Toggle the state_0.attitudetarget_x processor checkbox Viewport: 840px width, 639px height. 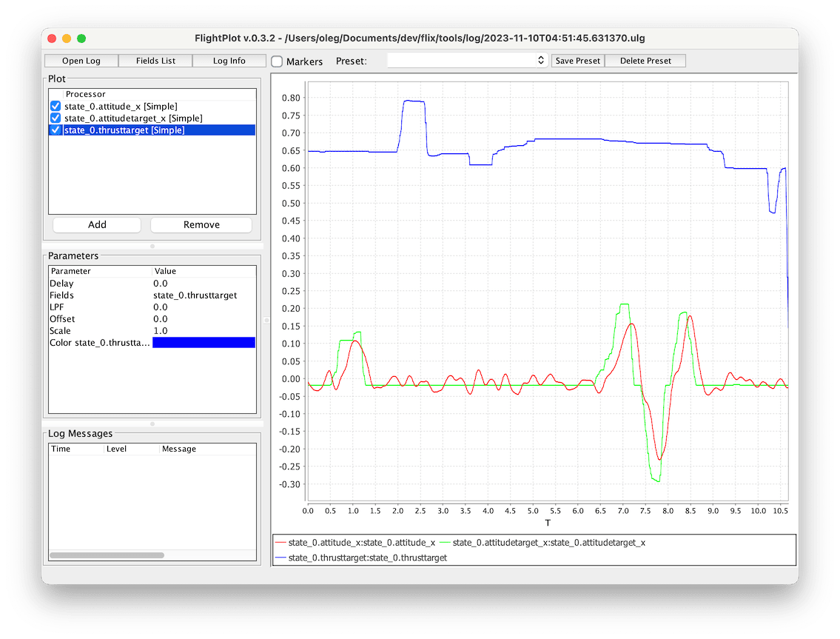[56, 118]
